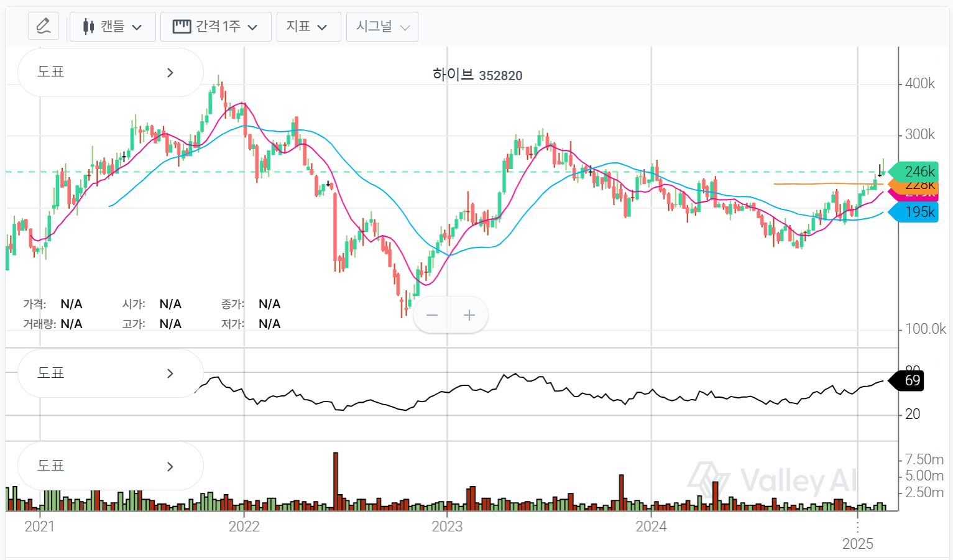Expand the 도표 panel on volume chart
This screenshot has height=560, width=953.
tap(110, 466)
